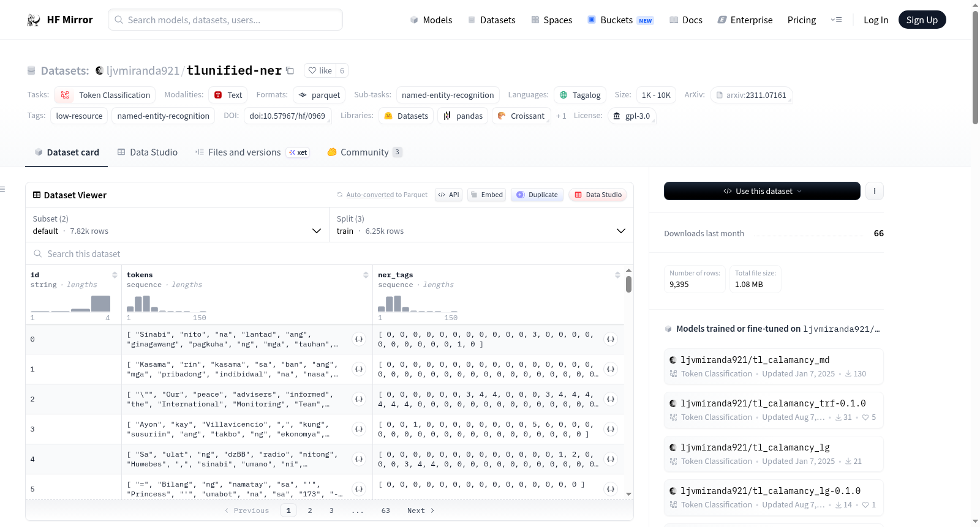Click the low-resource tag
The height and width of the screenshot is (527, 980).
(x=79, y=116)
